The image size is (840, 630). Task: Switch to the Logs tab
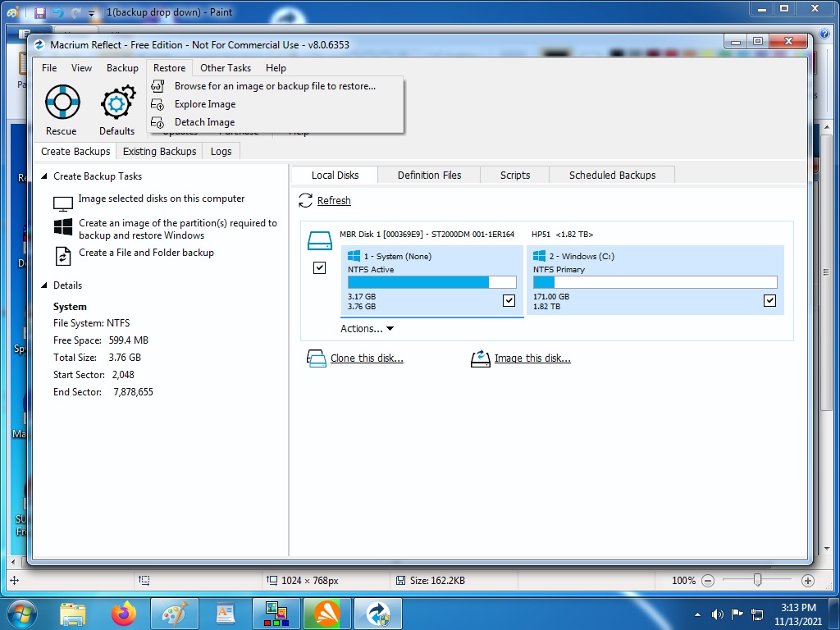click(x=221, y=152)
